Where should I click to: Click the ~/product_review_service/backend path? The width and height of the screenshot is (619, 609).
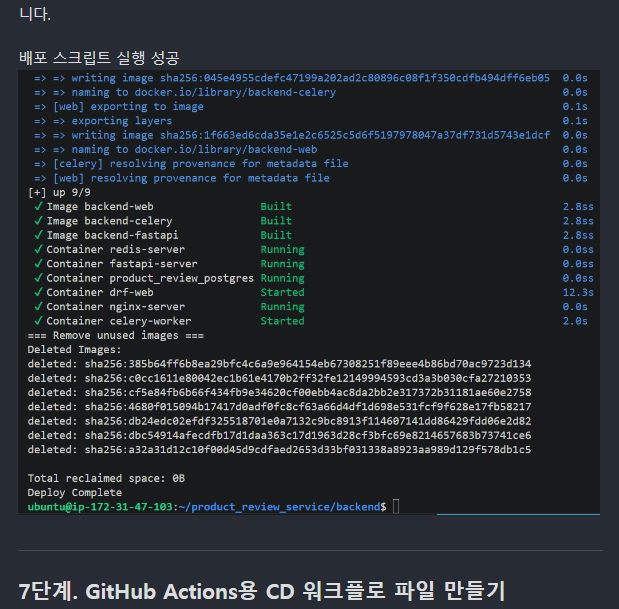[279, 507]
